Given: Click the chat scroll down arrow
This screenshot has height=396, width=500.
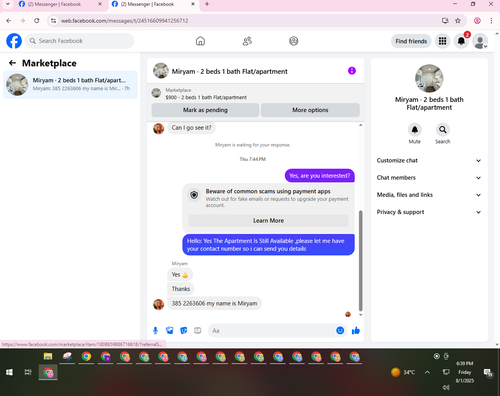Looking at the screenshot, I should click(x=360, y=315).
